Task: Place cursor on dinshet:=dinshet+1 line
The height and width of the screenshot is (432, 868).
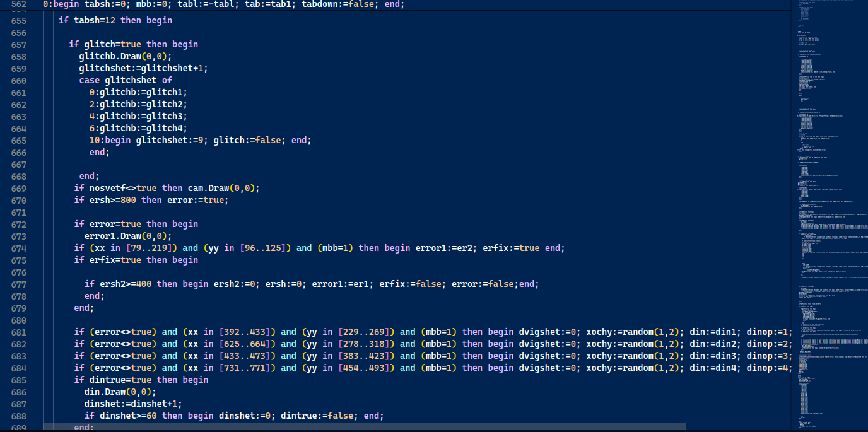Action: tap(133, 404)
